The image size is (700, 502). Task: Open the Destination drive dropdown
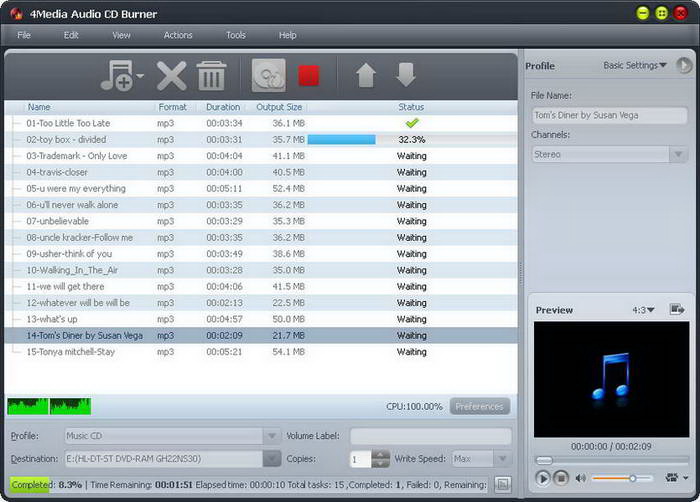(271, 459)
